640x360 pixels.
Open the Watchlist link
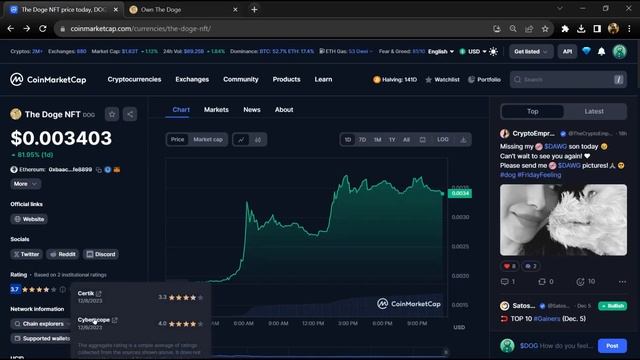442,80
